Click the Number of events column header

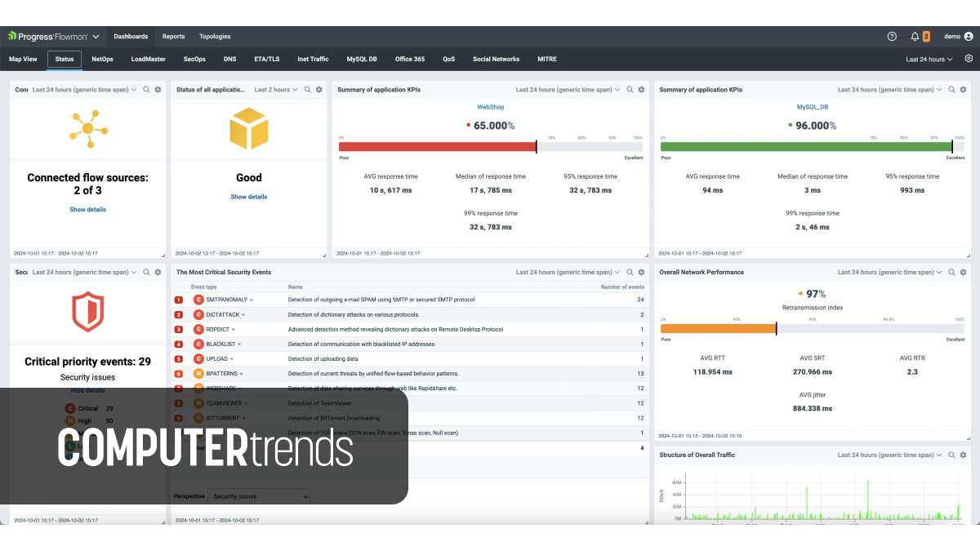622,287
